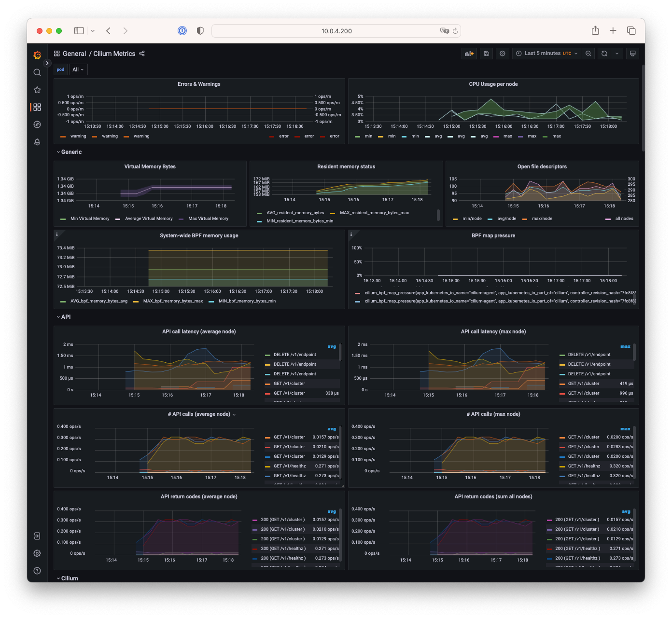Save the dashboard with the disk icon
The image size is (672, 618).
[487, 54]
